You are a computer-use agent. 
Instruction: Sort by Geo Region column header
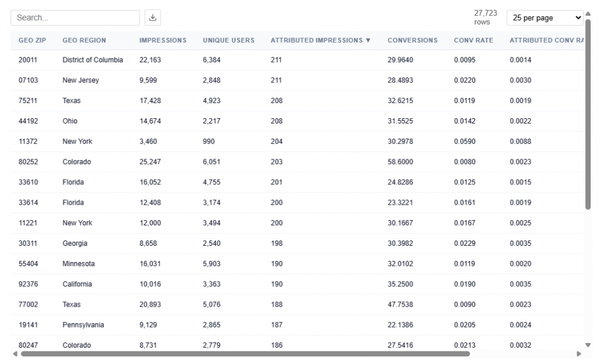84,40
